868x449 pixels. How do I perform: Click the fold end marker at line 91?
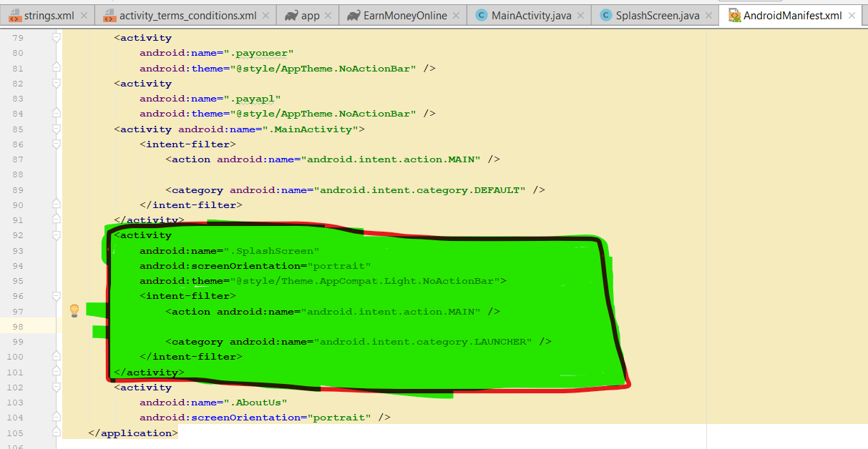click(57, 220)
